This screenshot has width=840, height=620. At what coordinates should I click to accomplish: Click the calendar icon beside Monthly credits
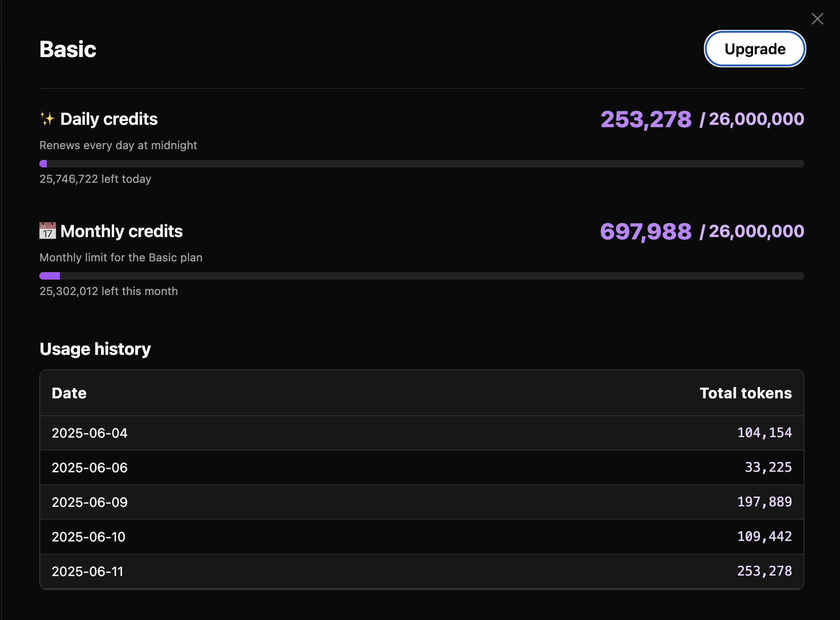point(47,231)
